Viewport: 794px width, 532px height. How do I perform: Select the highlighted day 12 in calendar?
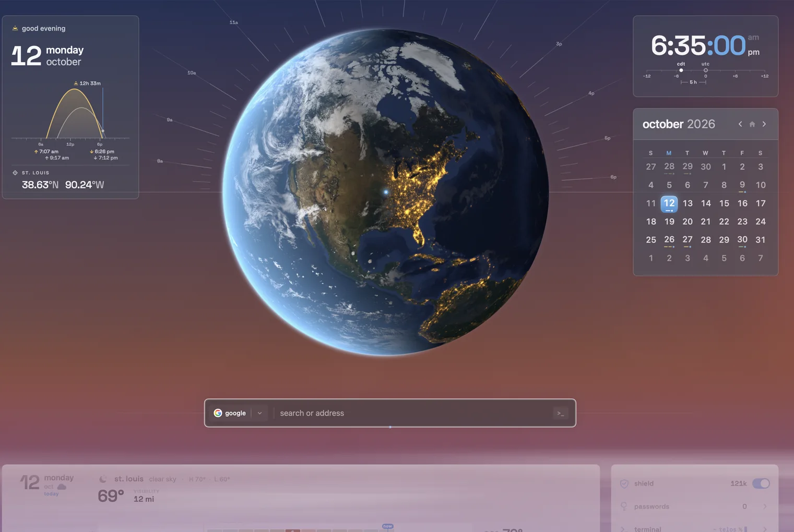point(669,203)
